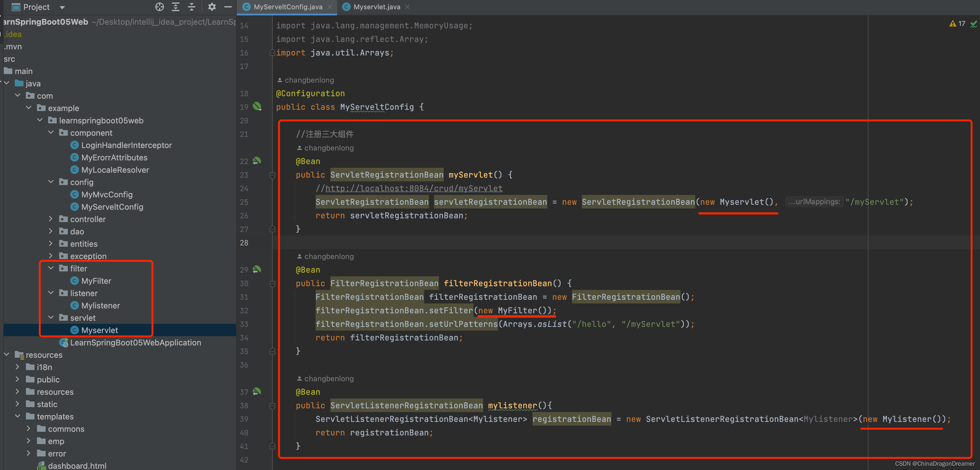Close the Myservlet.java tab
This screenshot has width=980, height=470.
point(407,7)
